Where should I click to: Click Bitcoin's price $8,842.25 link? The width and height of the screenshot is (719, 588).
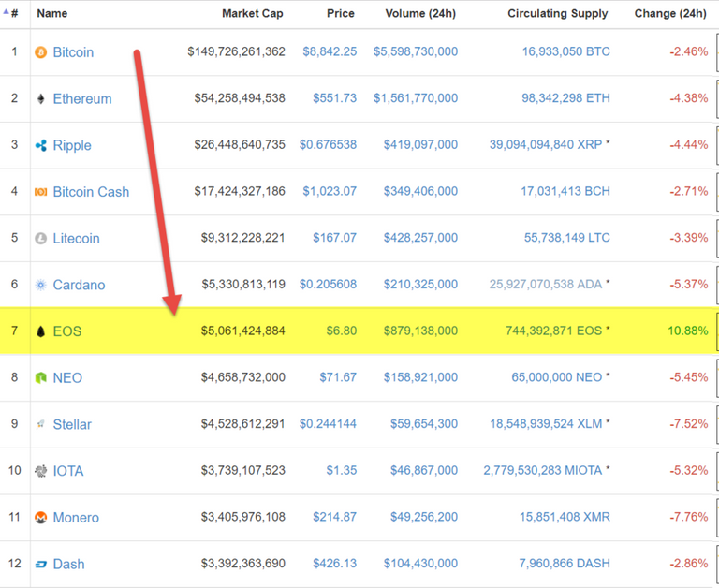point(330,52)
